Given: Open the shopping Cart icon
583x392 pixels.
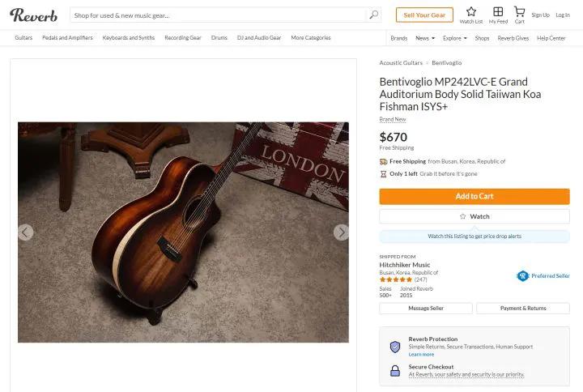Looking at the screenshot, I should [520, 12].
